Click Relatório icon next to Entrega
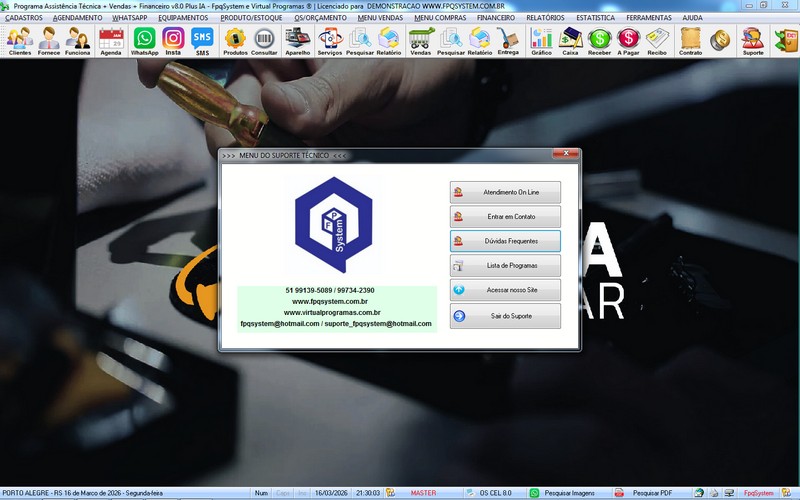Screen dimensions: 800x500 click(x=480, y=41)
